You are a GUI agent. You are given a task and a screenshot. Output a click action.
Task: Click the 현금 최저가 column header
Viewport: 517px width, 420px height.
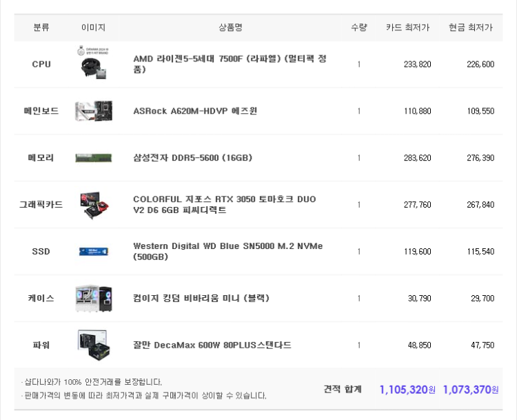click(470, 28)
